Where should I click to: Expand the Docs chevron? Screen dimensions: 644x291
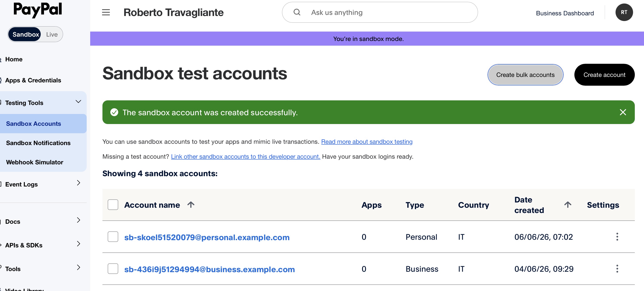[x=79, y=220]
